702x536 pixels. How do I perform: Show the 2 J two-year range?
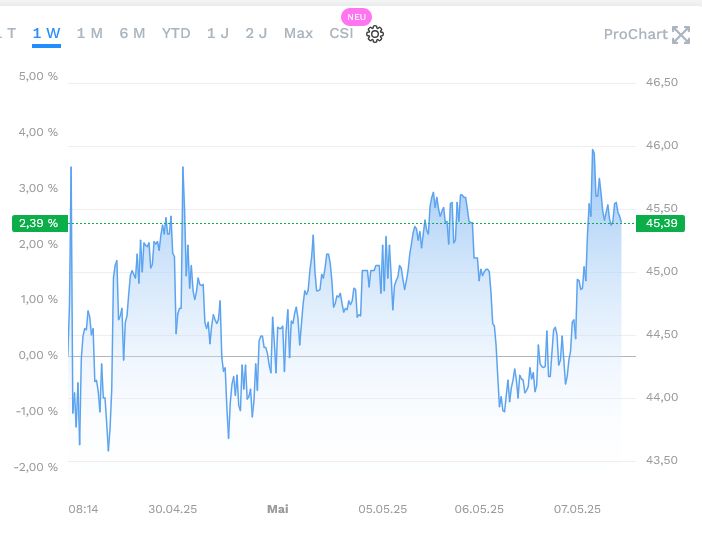click(256, 34)
